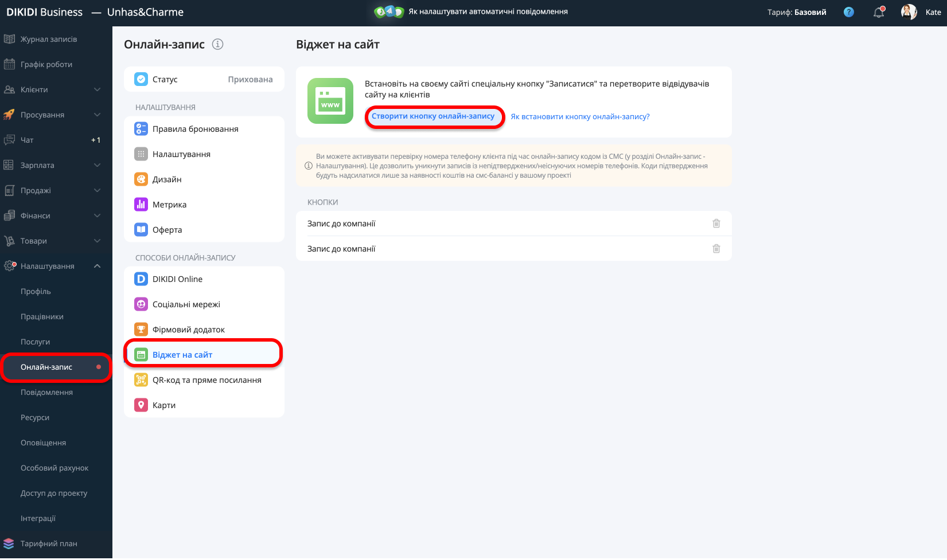Click the Зарплата sidebar icon
The width and height of the screenshot is (947, 560).
9,165
